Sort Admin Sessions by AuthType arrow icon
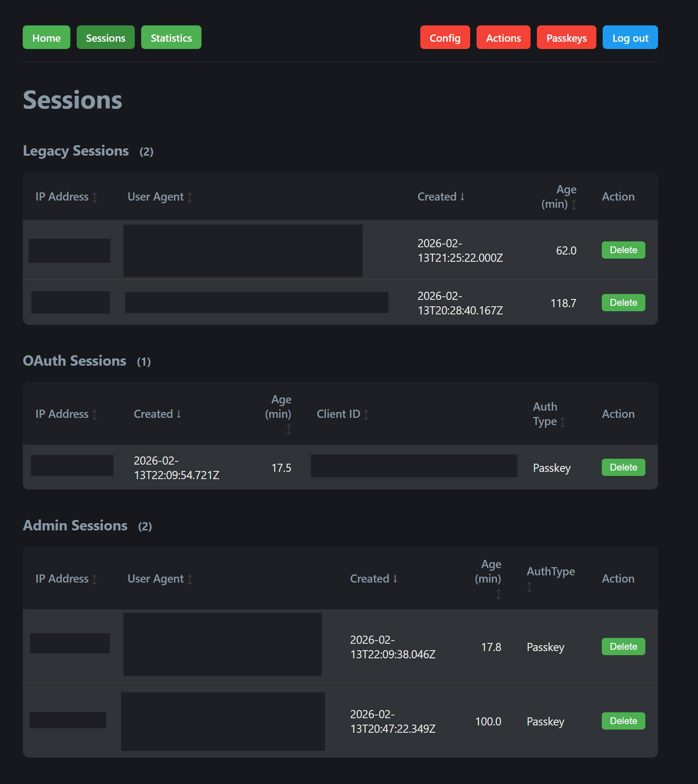Screen dimensions: 698x784 [x=529, y=587]
